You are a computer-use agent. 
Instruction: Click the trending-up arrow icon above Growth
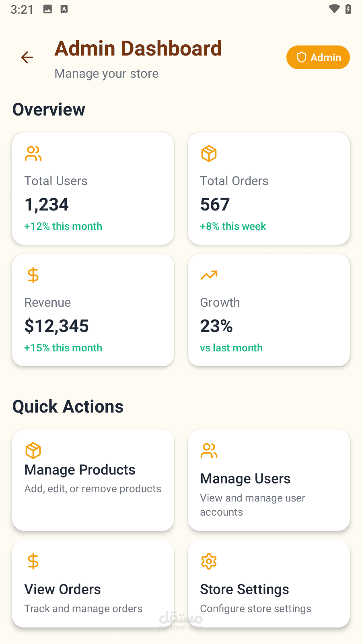coord(209,275)
